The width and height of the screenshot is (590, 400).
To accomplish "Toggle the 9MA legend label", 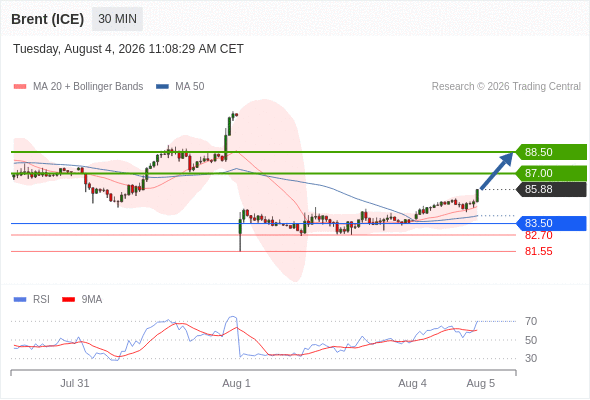I will pos(92,300).
